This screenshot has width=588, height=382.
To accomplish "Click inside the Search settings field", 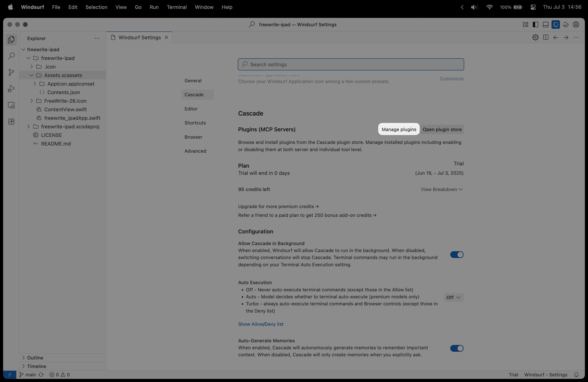I will (351, 64).
